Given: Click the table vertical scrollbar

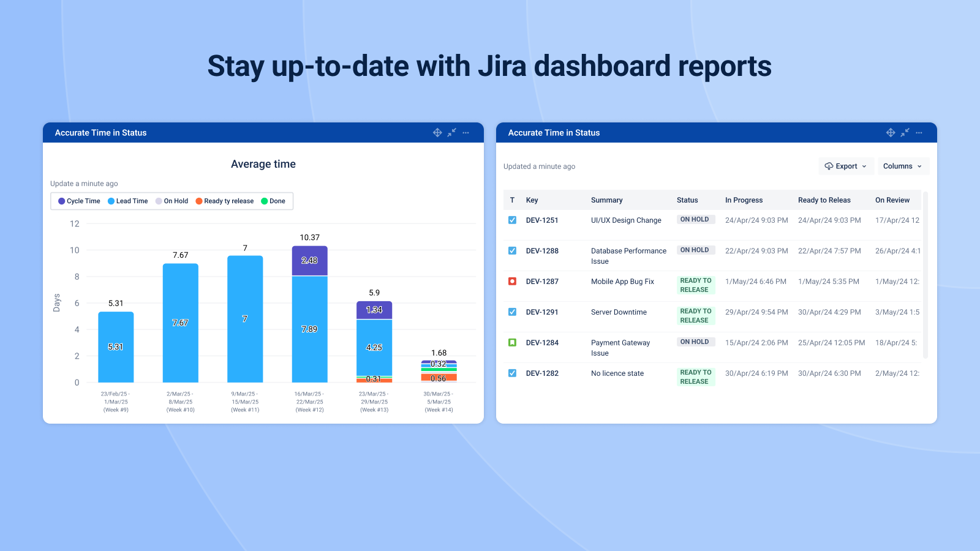Looking at the screenshot, I should [925, 275].
